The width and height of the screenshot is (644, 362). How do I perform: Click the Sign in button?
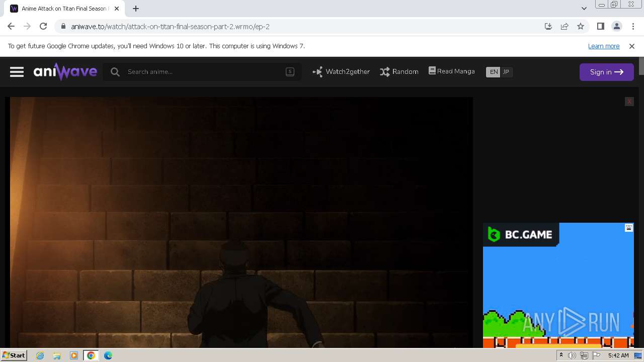pos(606,72)
